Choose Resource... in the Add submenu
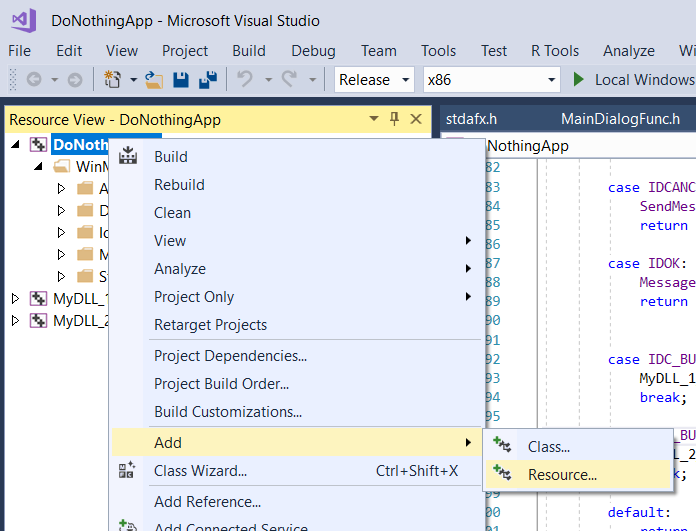Screen dimensions: 696x531 577,475
